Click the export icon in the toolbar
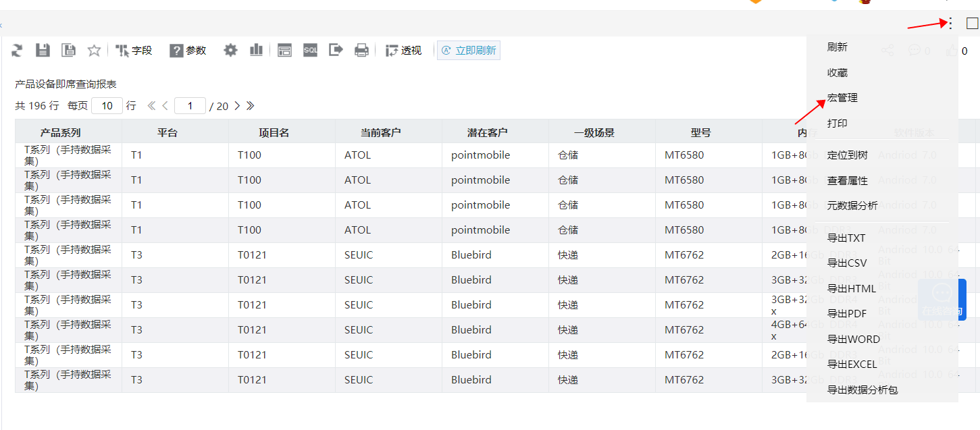This screenshot has width=980, height=430. [336, 50]
